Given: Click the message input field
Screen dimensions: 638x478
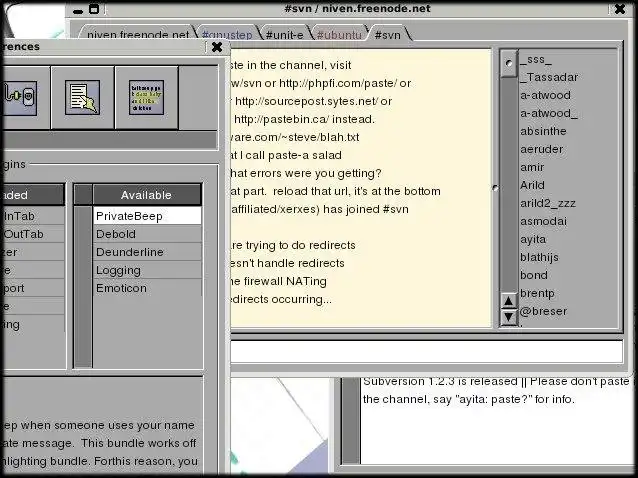Looking at the screenshot, I should (x=426, y=351).
